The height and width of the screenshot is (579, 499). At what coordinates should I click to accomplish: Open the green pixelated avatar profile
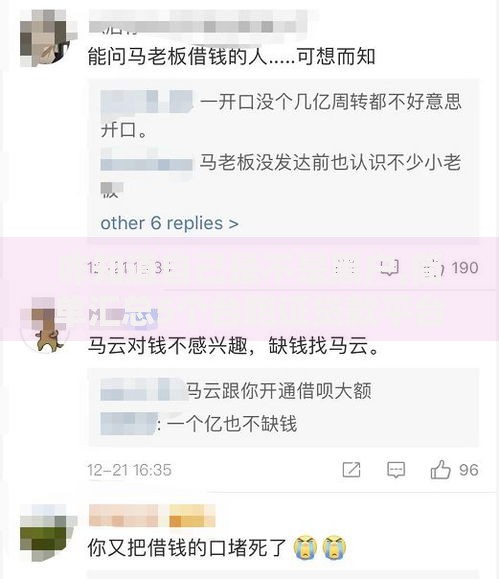(x=46, y=533)
